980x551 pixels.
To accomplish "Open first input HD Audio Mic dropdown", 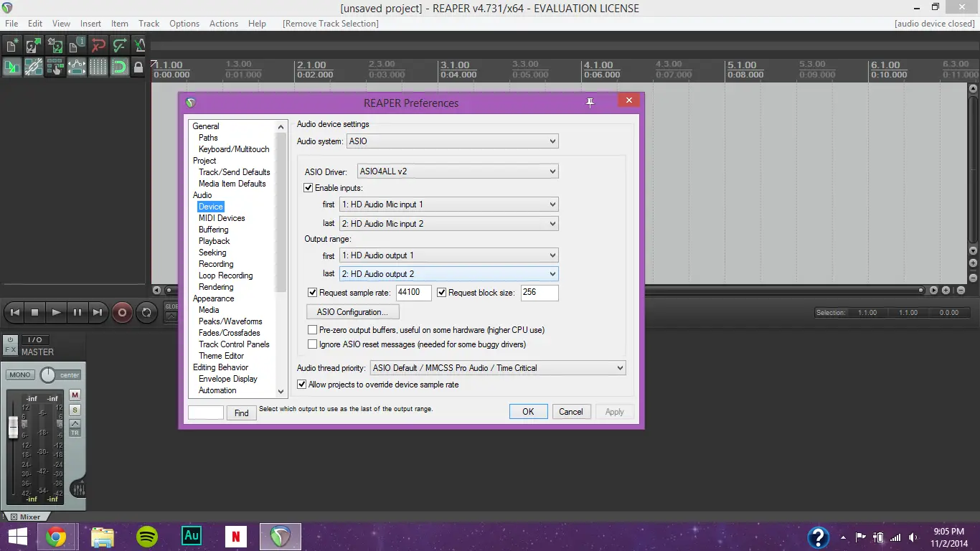I will pyautogui.click(x=448, y=204).
